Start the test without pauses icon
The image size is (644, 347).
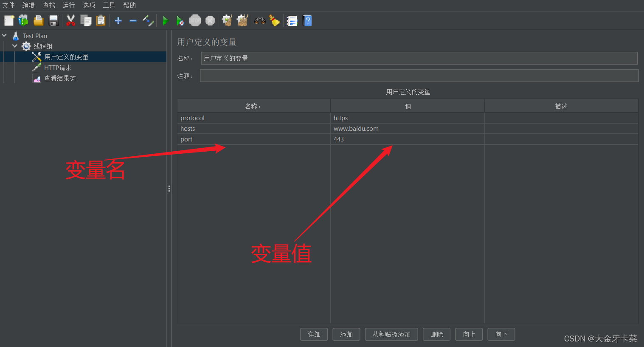(x=180, y=20)
